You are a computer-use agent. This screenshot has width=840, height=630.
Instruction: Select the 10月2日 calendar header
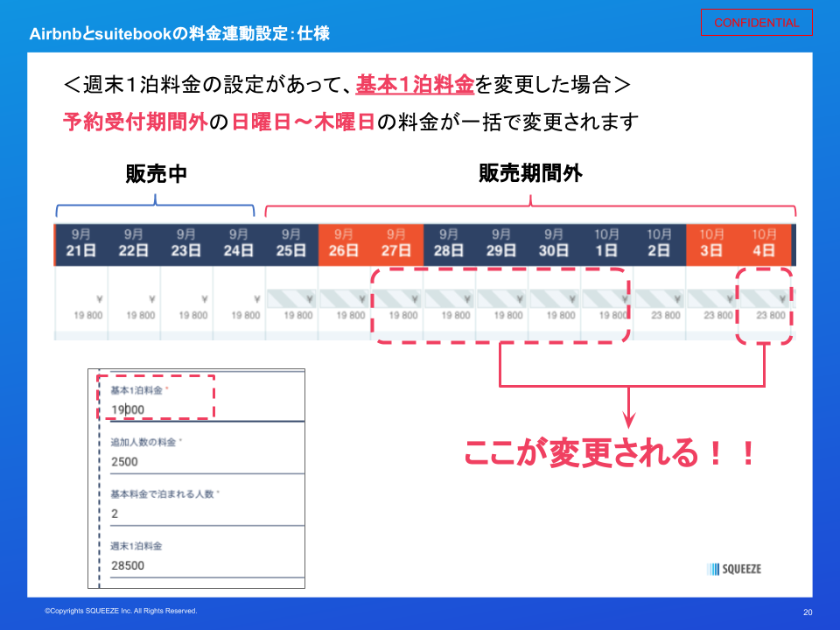(x=659, y=243)
